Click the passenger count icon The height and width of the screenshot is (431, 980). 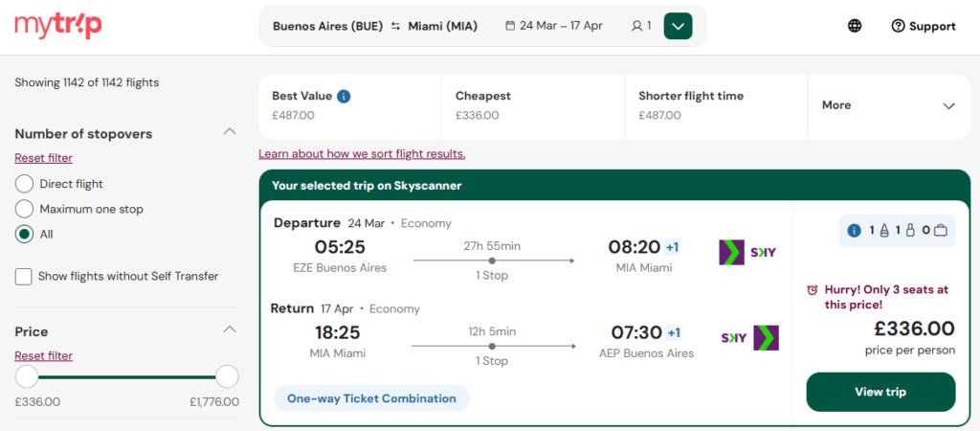coord(636,26)
